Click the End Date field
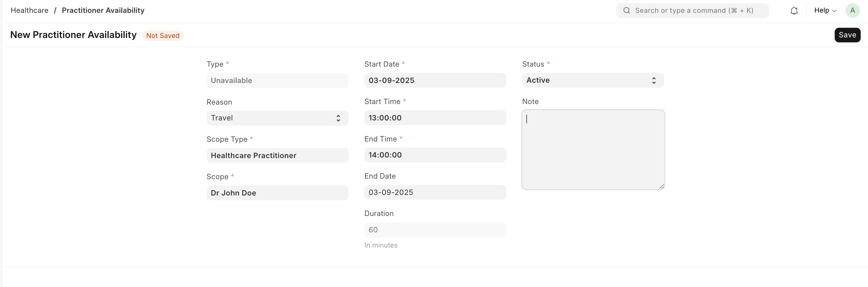This screenshot has height=287, width=868. tap(435, 192)
